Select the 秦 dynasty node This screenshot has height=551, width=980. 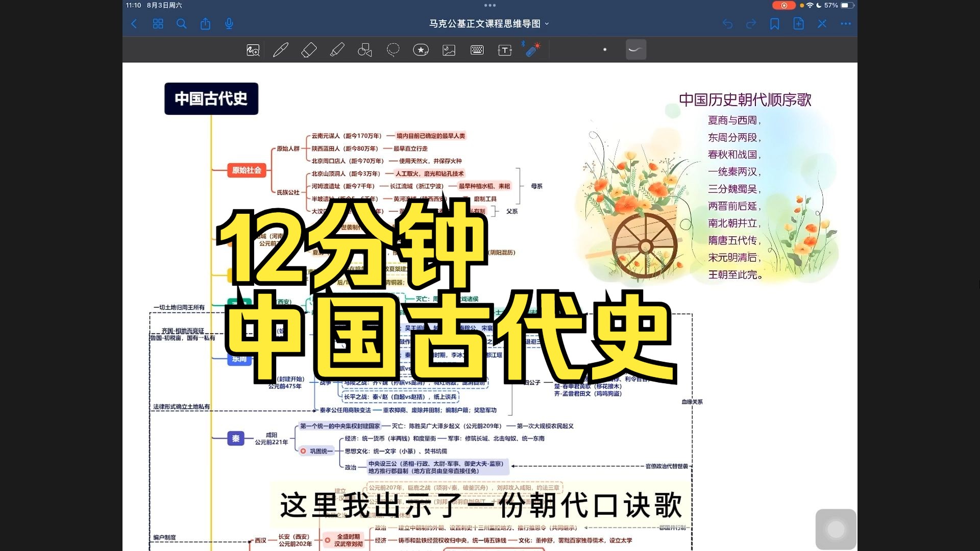tap(236, 438)
